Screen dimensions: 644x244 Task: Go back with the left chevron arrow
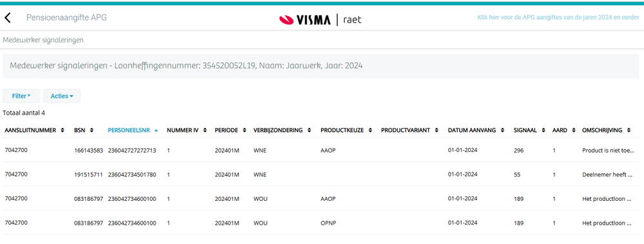click(x=7, y=17)
